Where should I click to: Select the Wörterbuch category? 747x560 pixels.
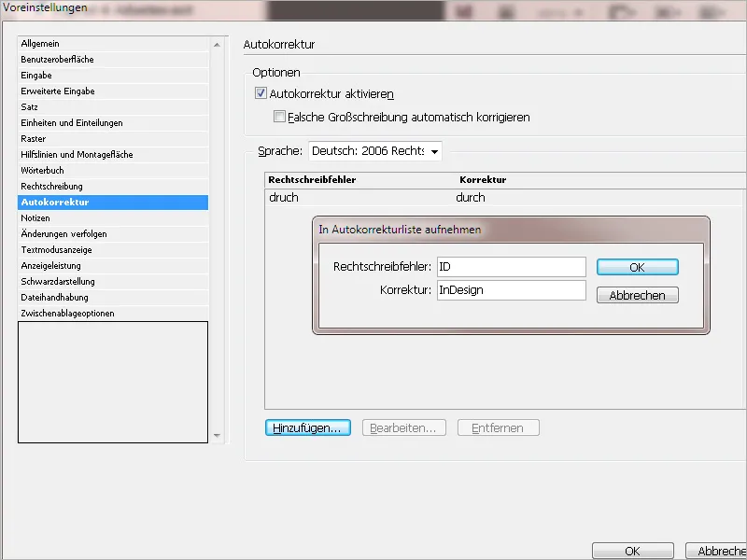click(x=113, y=171)
